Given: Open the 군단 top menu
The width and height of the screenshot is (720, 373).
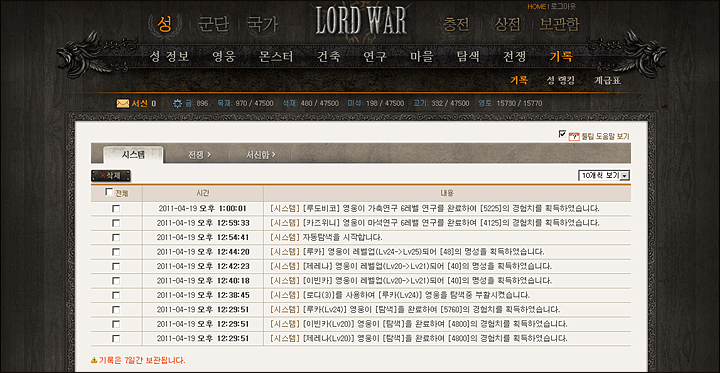Looking at the screenshot, I should pos(213,24).
